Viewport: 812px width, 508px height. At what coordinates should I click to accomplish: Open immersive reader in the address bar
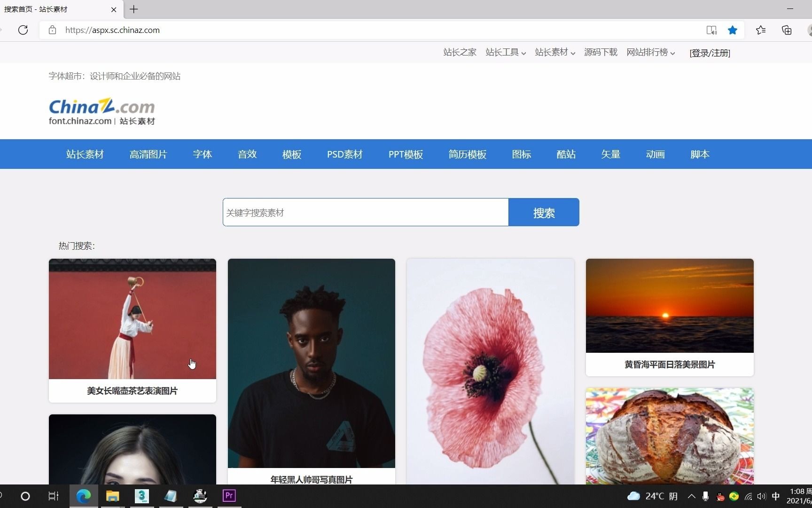711,30
